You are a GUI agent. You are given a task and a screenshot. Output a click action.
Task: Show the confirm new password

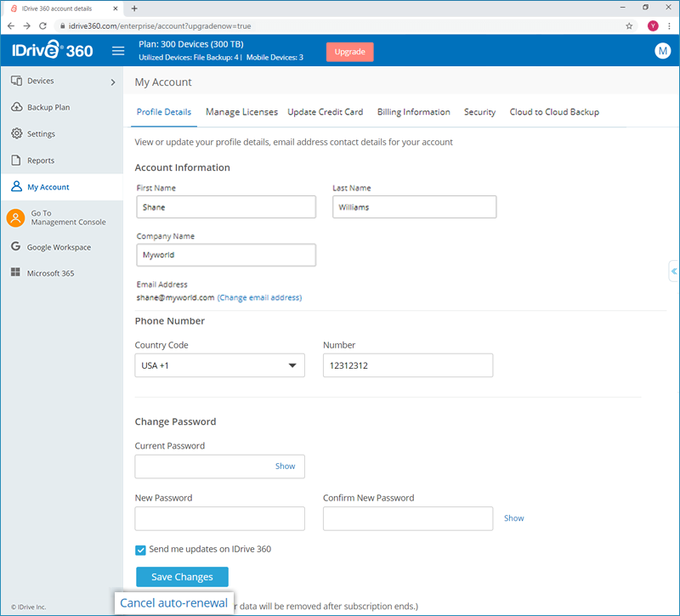pos(514,518)
